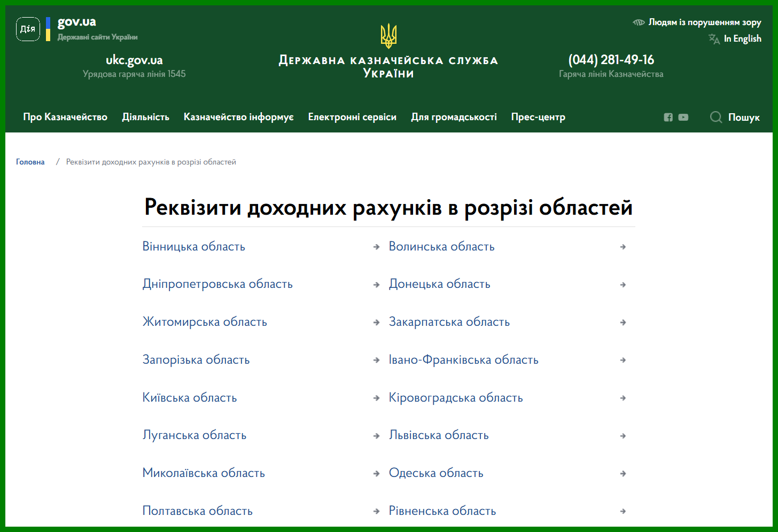Screen dimensions: 778x532
Task: Click the ukc.gov.ua hotline link
Action: point(134,60)
